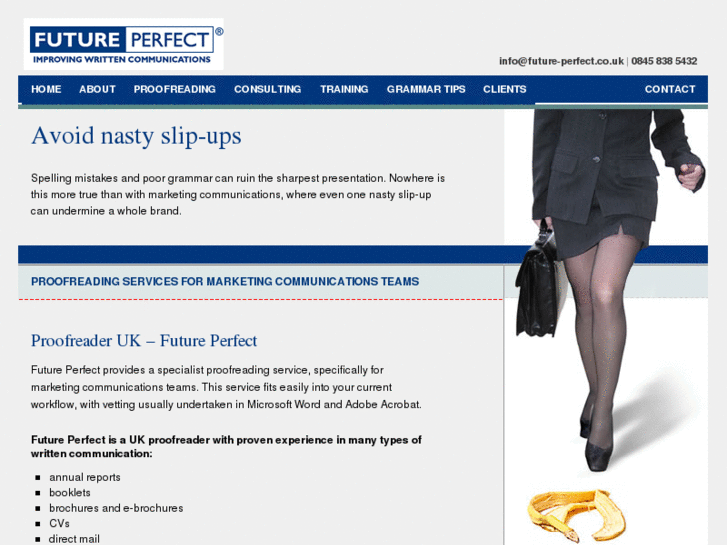The width and height of the screenshot is (727, 545).
Task: Open the HOME menu item
Action: tap(46, 89)
